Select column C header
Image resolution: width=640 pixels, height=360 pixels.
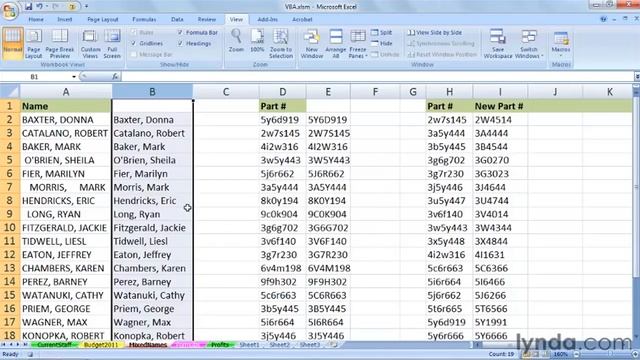point(226,92)
